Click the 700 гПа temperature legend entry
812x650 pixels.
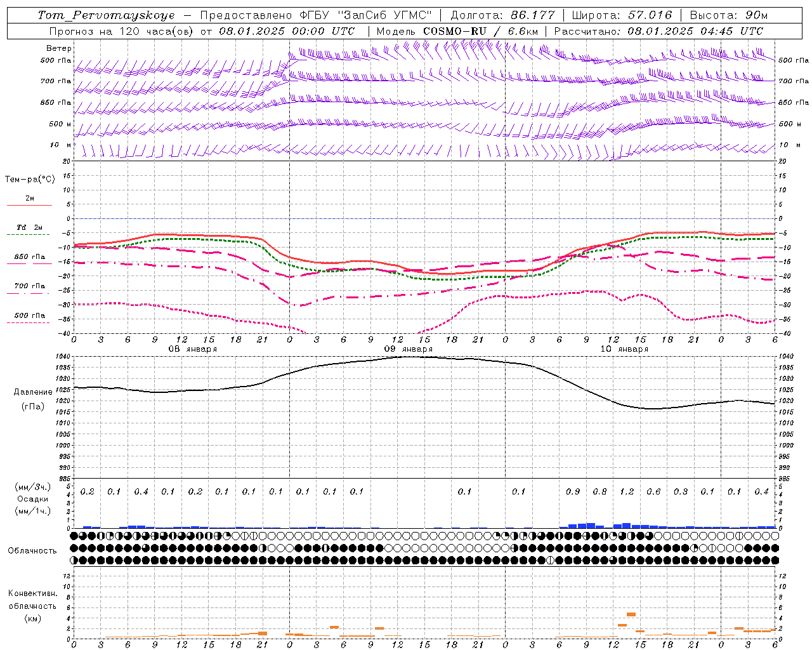tap(30, 286)
